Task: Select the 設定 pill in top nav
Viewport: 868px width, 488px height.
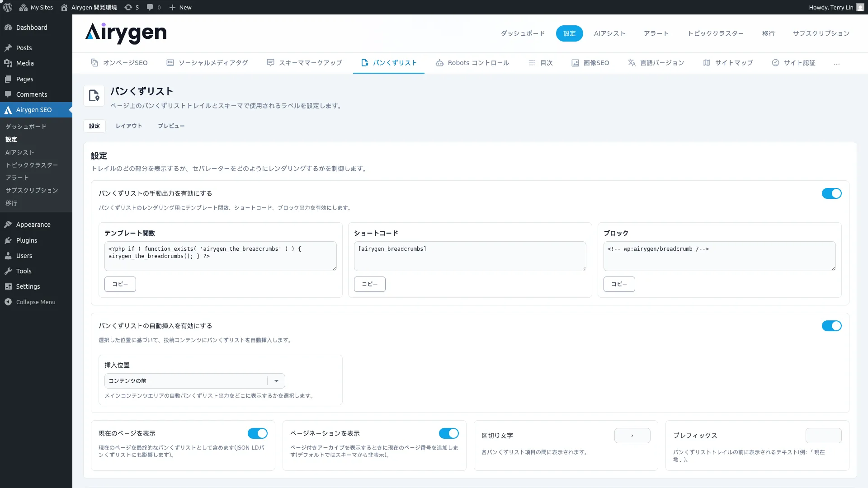Action: (570, 33)
